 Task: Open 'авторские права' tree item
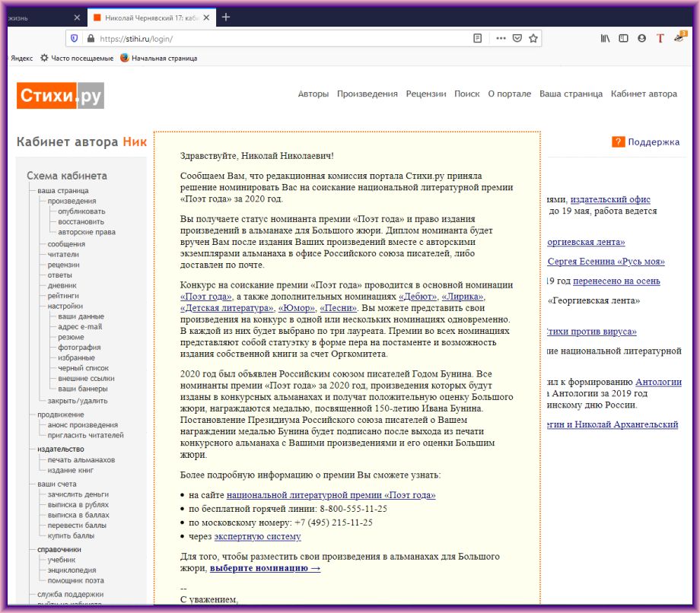coord(87,232)
